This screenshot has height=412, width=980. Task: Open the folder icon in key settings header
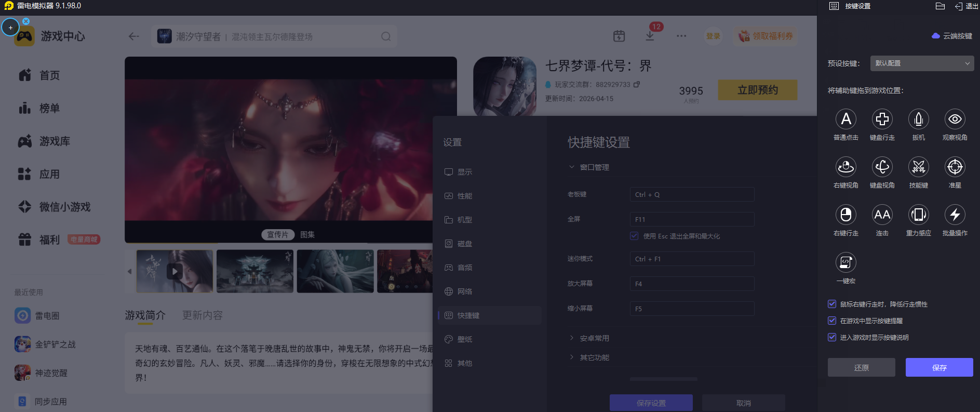pyautogui.click(x=940, y=6)
